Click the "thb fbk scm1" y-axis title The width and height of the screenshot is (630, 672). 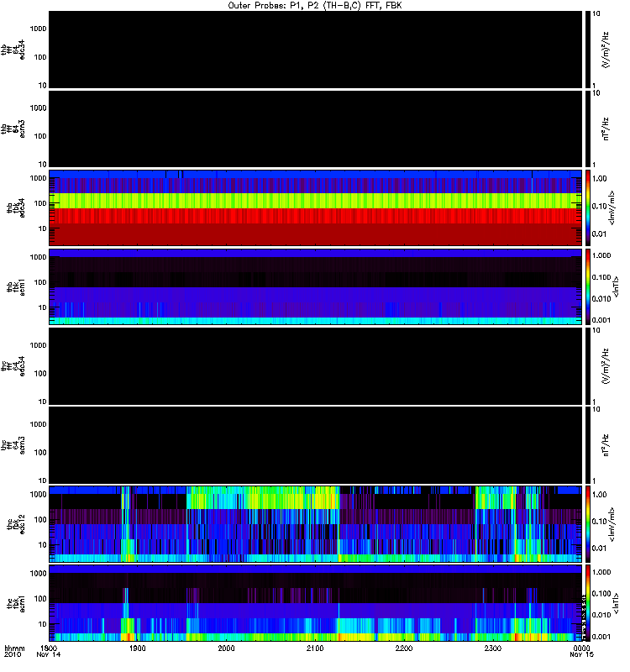tap(16, 286)
